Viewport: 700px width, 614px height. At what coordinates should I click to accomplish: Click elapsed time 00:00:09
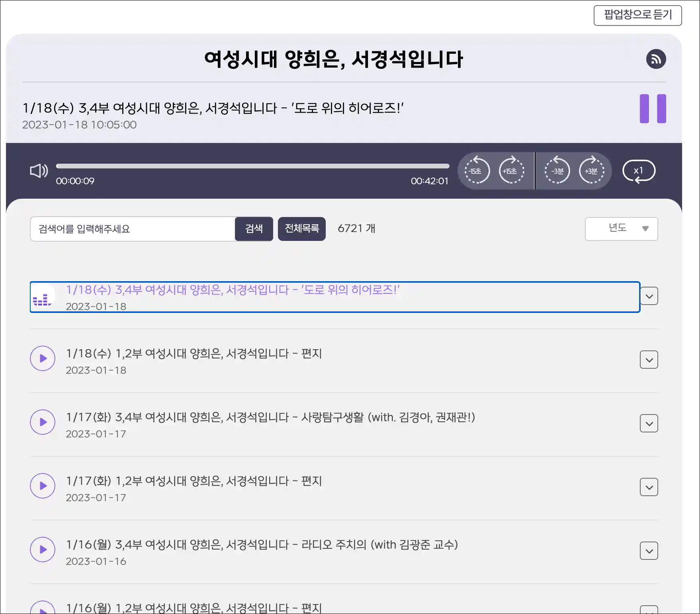[75, 181]
